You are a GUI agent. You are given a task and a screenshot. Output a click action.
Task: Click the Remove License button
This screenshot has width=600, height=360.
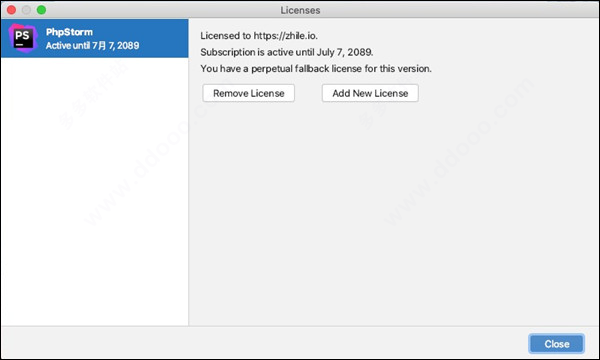tap(248, 93)
